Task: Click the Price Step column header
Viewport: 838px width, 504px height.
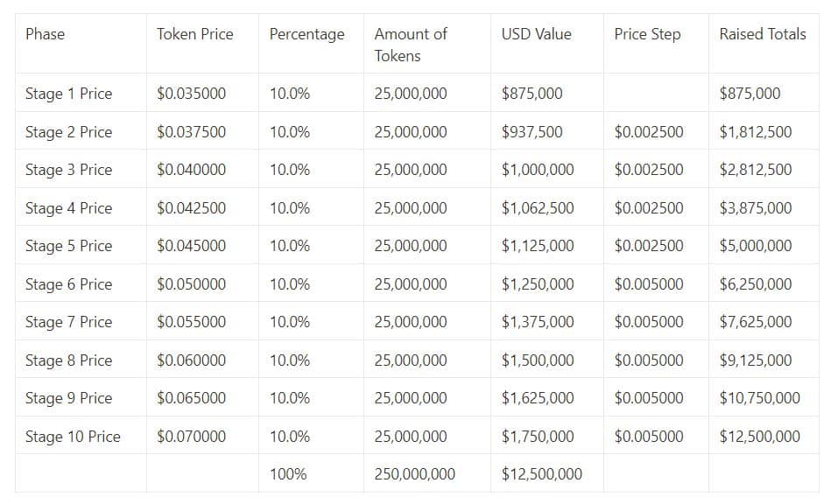Action: (x=647, y=34)
